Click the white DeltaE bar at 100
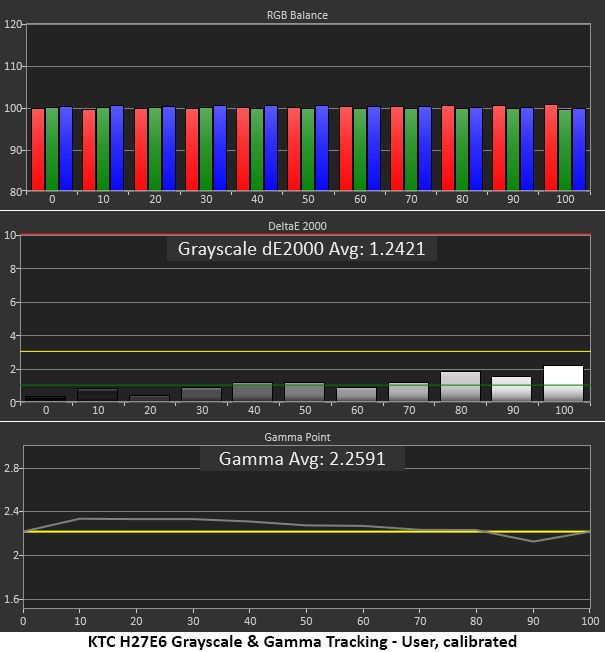The height and width of the screenshot is (652, 605). (x=563, y=383)
